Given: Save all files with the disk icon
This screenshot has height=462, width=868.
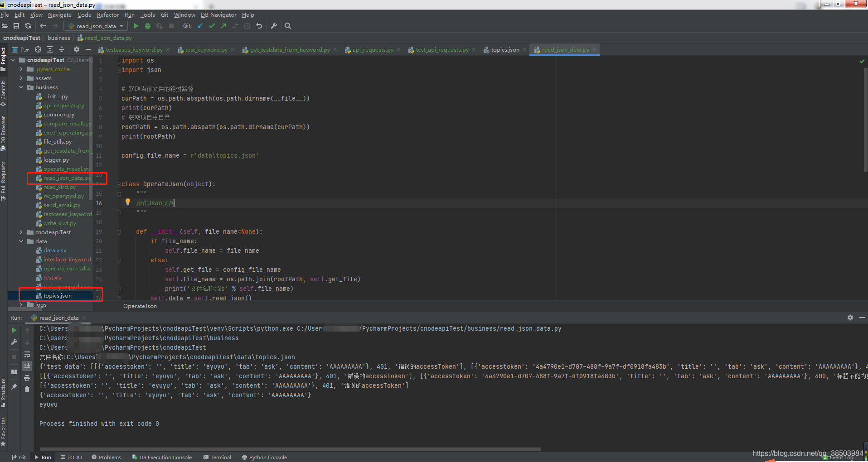Looking at the screenshot, I should pyautogui.click(x=16, y=26).
